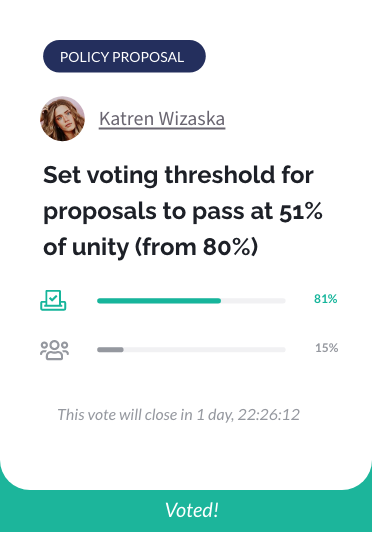Click the POLICY PROPOSAL category badge
372x534 pixels.
(x=124, y=56)
